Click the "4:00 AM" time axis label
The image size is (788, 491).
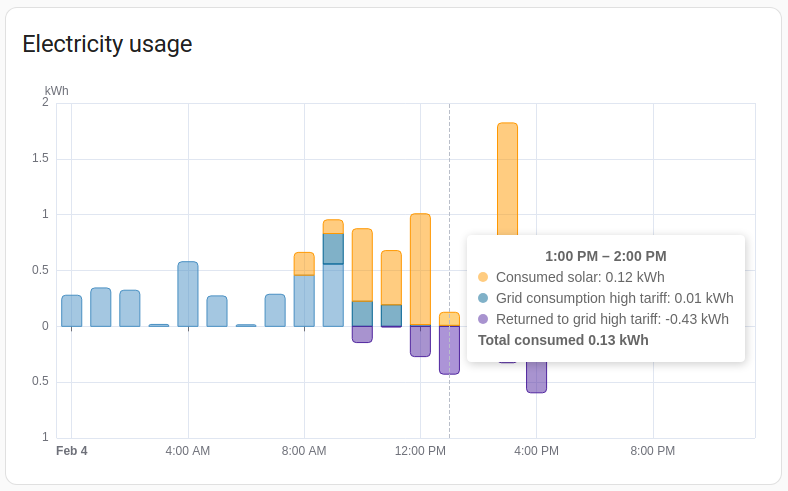(188, 451)
